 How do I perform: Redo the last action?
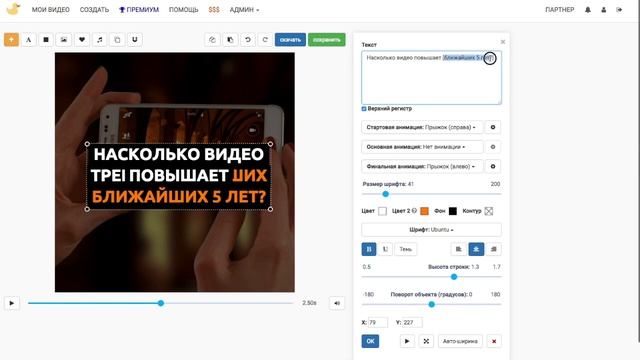point(265,40)
